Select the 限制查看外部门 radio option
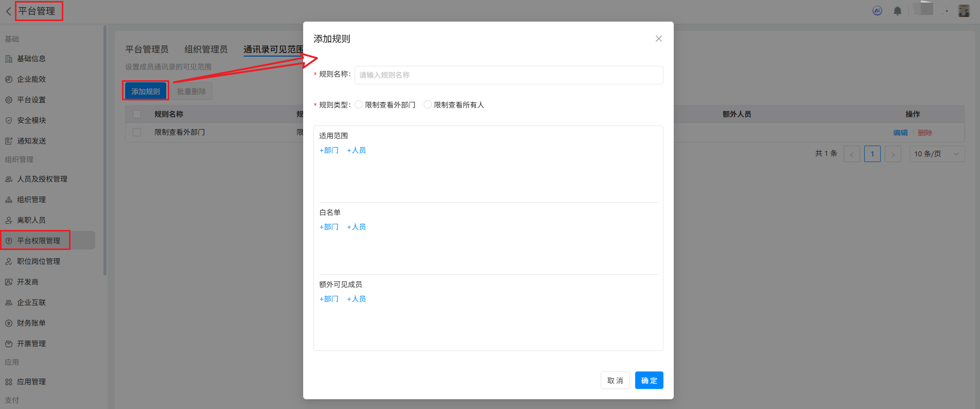This screenshot has width=980, height=409. 359,105
